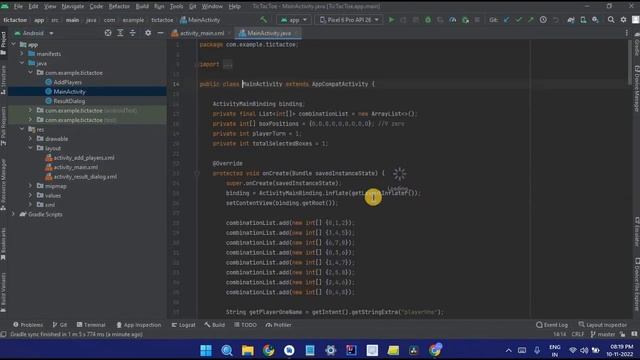
Task: Open the editor tabs kebab menu
Action: tap(627, 33)
